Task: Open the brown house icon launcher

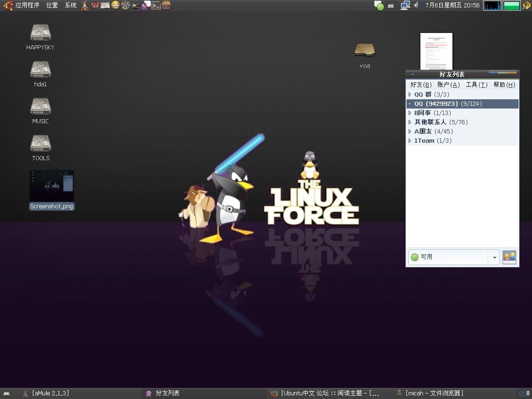Action: (166, 5)
